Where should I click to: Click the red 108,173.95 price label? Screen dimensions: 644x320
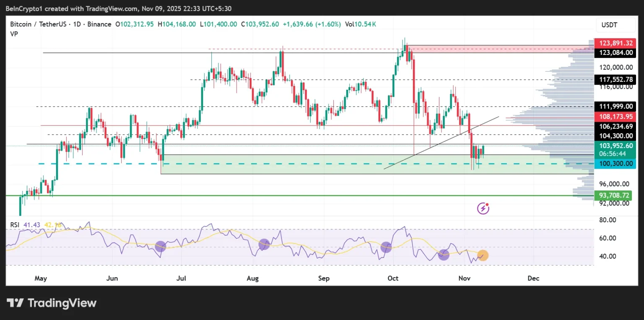[615, 117]
